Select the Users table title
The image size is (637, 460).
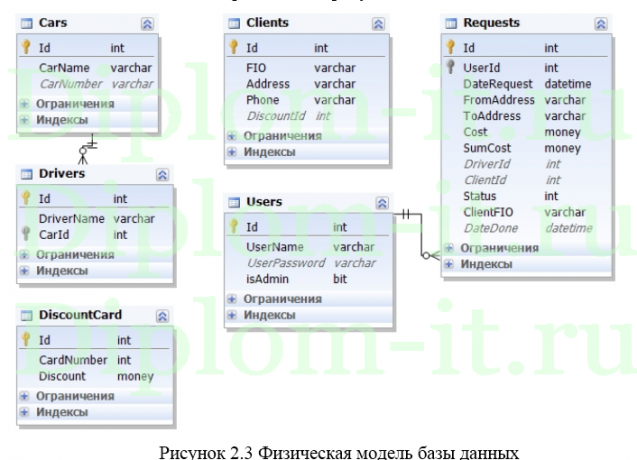(x=264, y=202)
